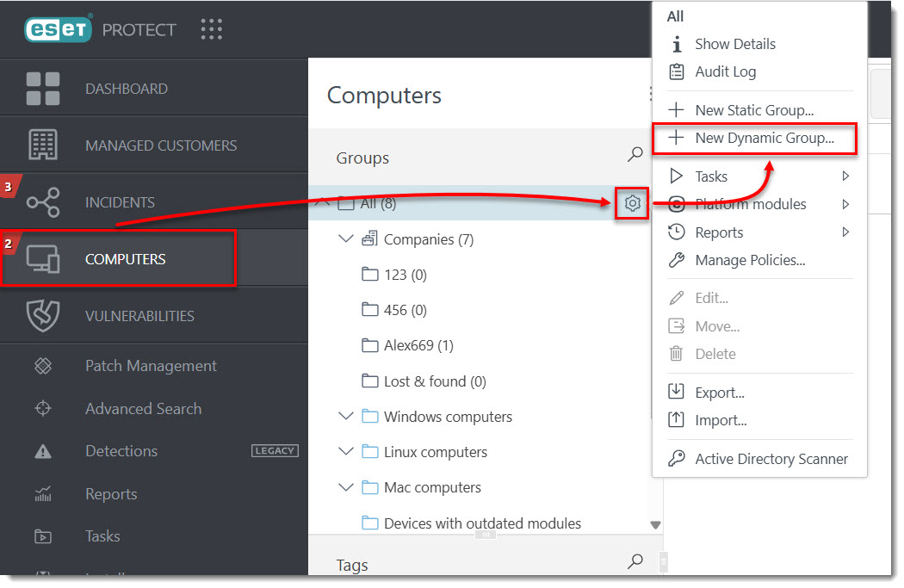
Task: Click the Advanced Search crosshair icon
Action: coord(43,409)
